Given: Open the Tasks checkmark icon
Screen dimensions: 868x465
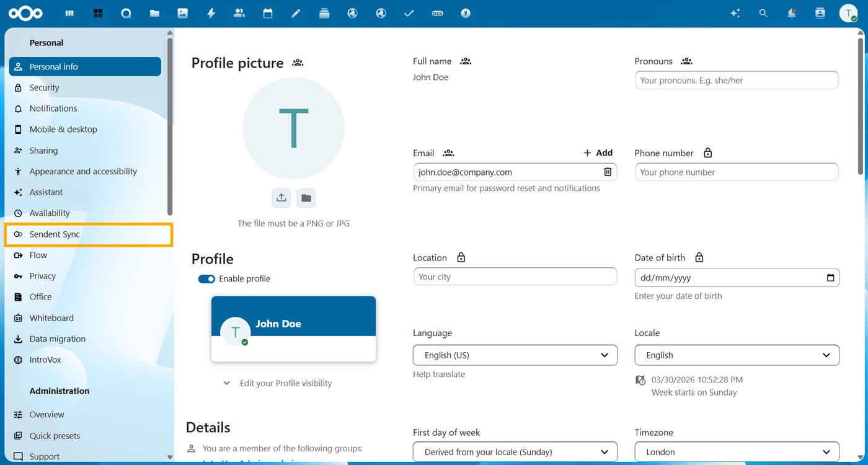Looking at the screenshot, I should coord(409,13).
